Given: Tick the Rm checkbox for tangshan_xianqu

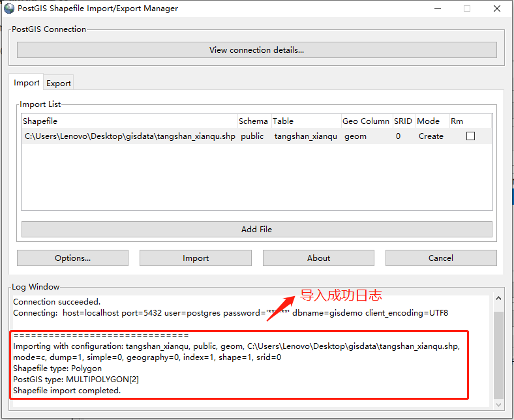Looking at the screenshot, I should (x=470, y=136).
